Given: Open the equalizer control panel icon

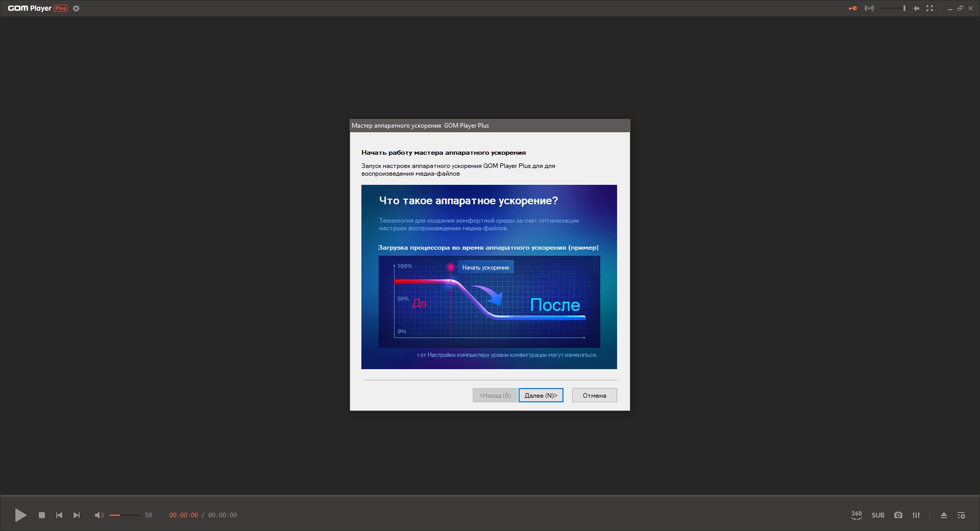Looking at the screenshot, I should point(916,515).
